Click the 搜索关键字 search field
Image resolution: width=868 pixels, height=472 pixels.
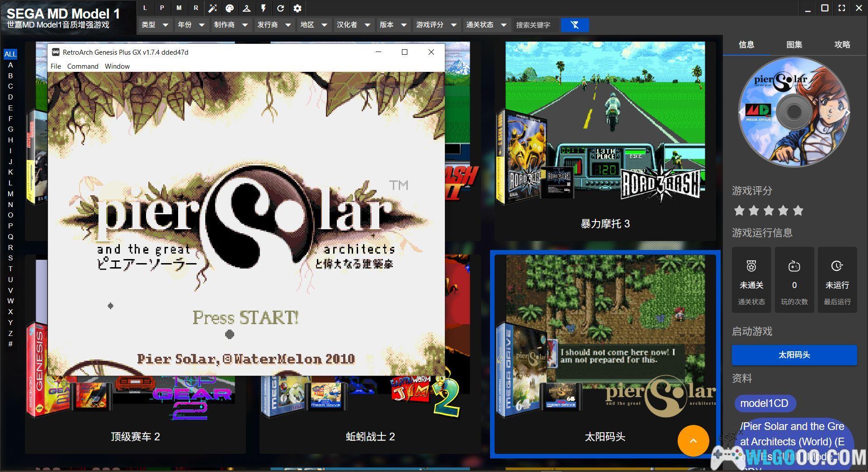click(535, 25)
